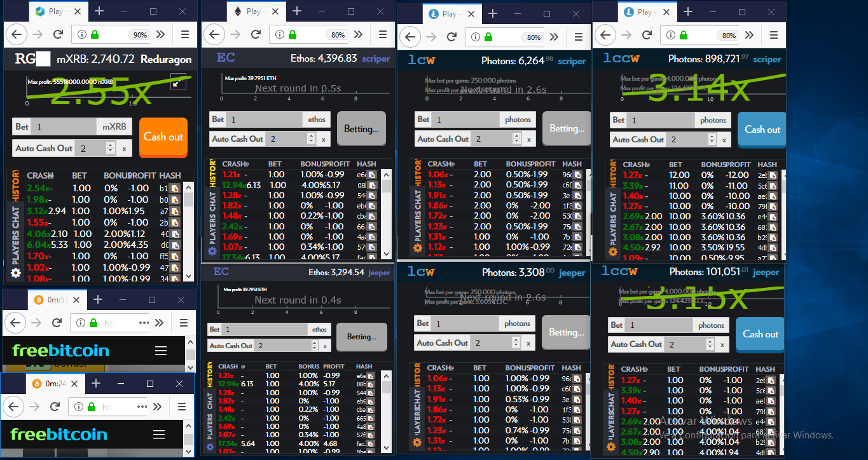Open the orange settings gear in the lccw scriper panel
868x460 pixels.
pyautogui.click(x=613, y=252)
